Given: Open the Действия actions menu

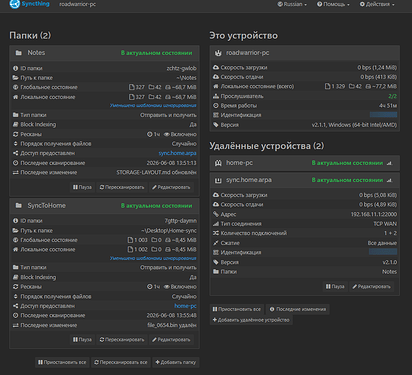Looking at the screenshot, I should (377, 4).
